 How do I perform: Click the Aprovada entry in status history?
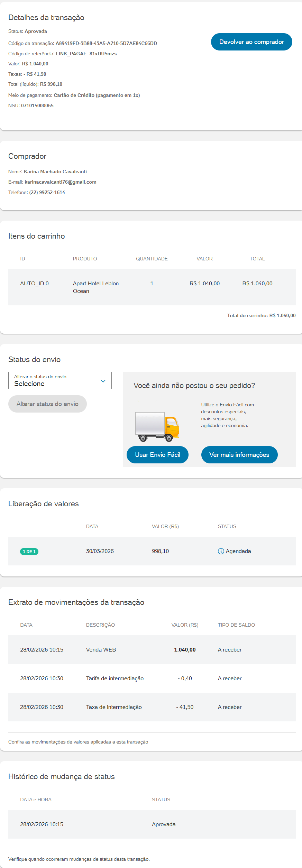tap(164, 824)
